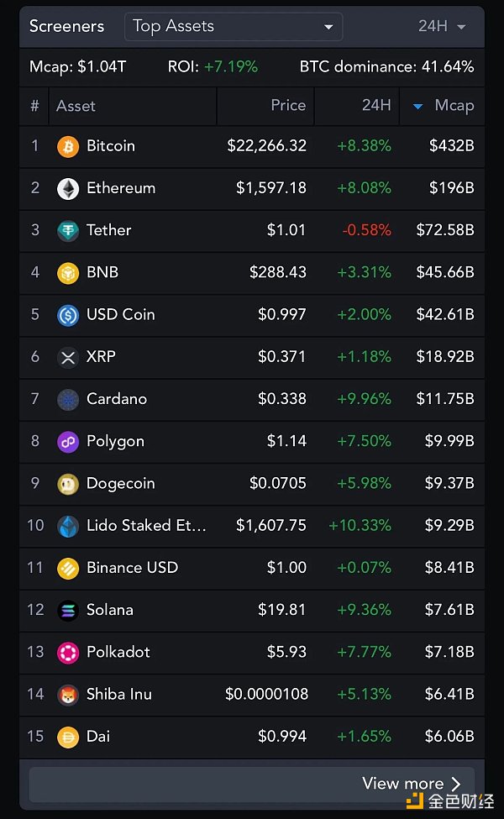
Task: Toggle Mcap sort order arrow
Action: point(417,106)
